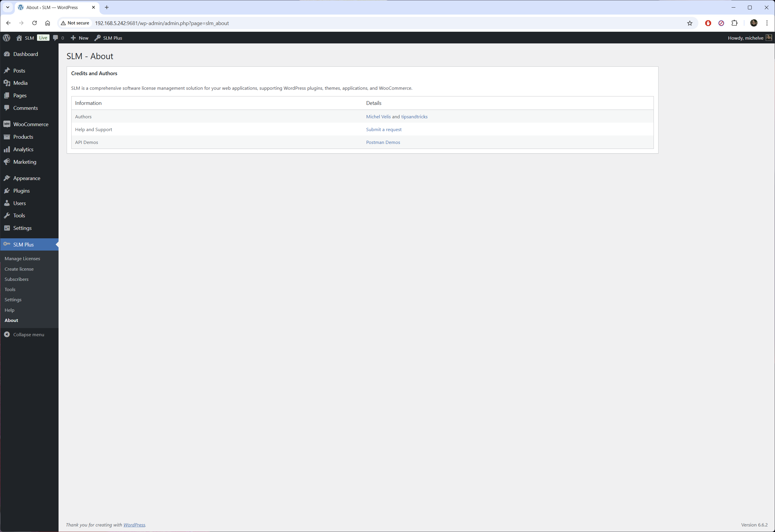Open the Plugins menu icon

7,191
